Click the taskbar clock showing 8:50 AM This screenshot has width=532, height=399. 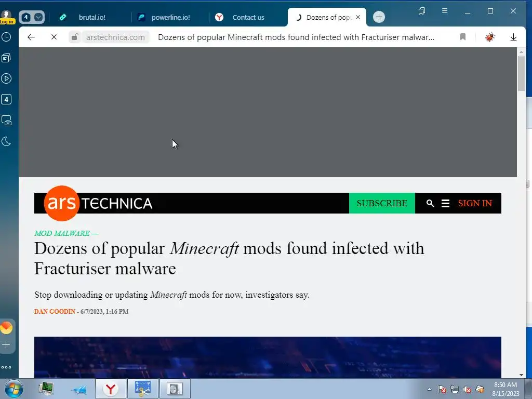click(x=506, y=389)
